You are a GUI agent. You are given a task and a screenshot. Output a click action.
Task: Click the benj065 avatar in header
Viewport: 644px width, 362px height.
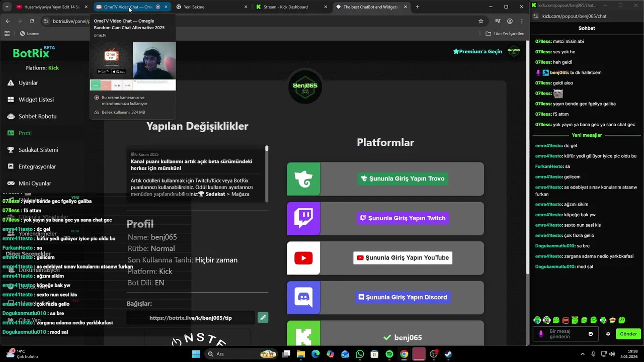click(x=513, y=51)
